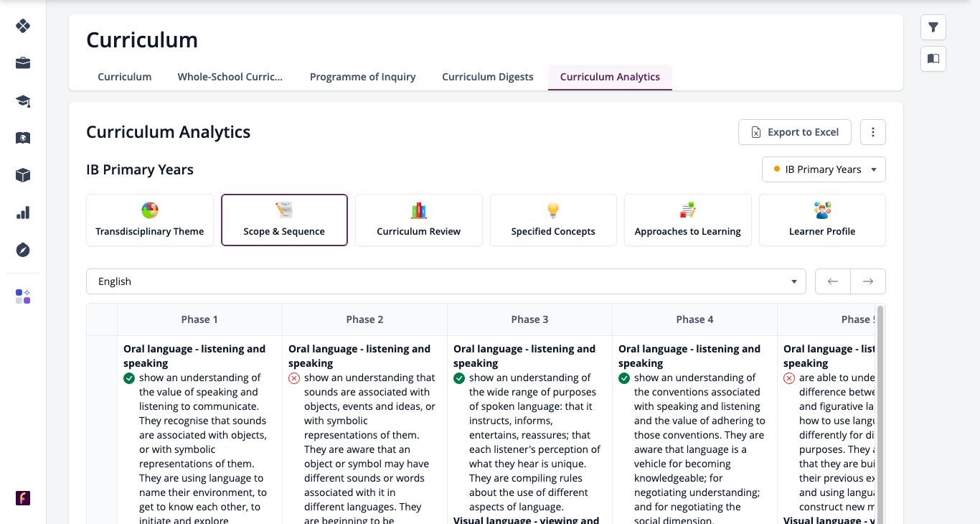Select the Curriculum Review card
Image resolution: width=980 pixels, height=524 pixels.
419,220
